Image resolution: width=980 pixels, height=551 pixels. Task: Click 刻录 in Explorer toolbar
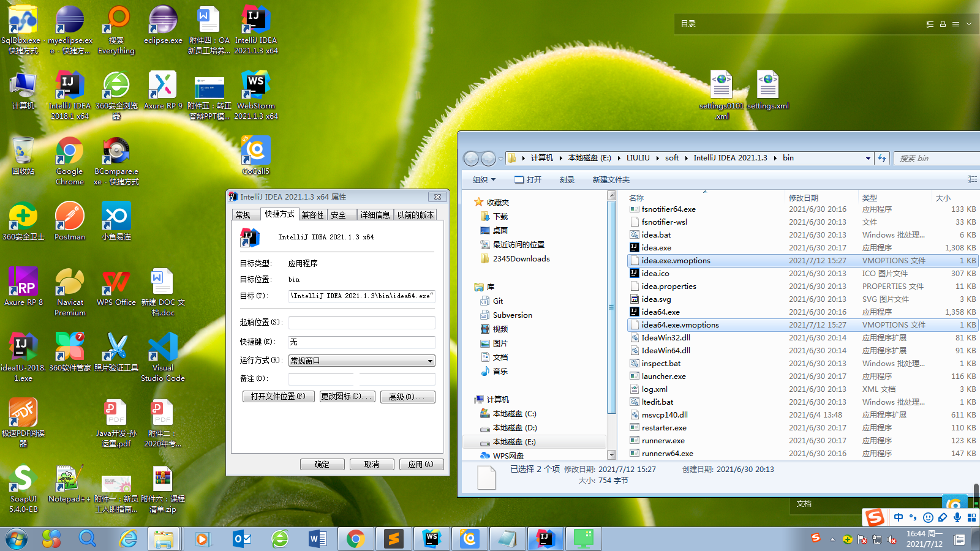(x=567, y=179)
